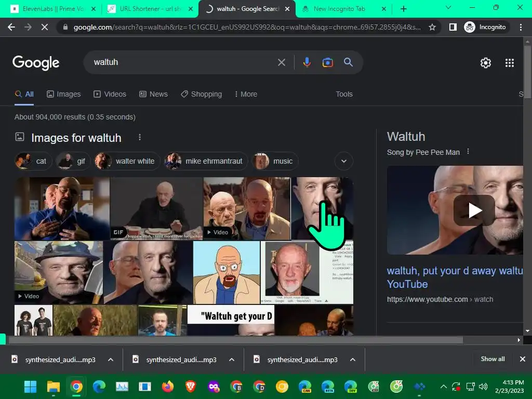Open options for Waltuh song panel

[468, 151]
